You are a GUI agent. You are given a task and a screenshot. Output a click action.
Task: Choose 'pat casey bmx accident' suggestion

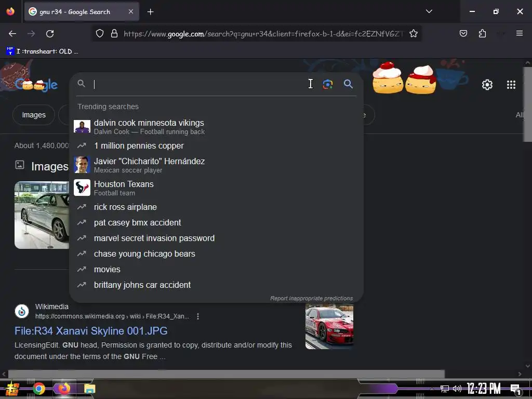click(x=216, y=222)
